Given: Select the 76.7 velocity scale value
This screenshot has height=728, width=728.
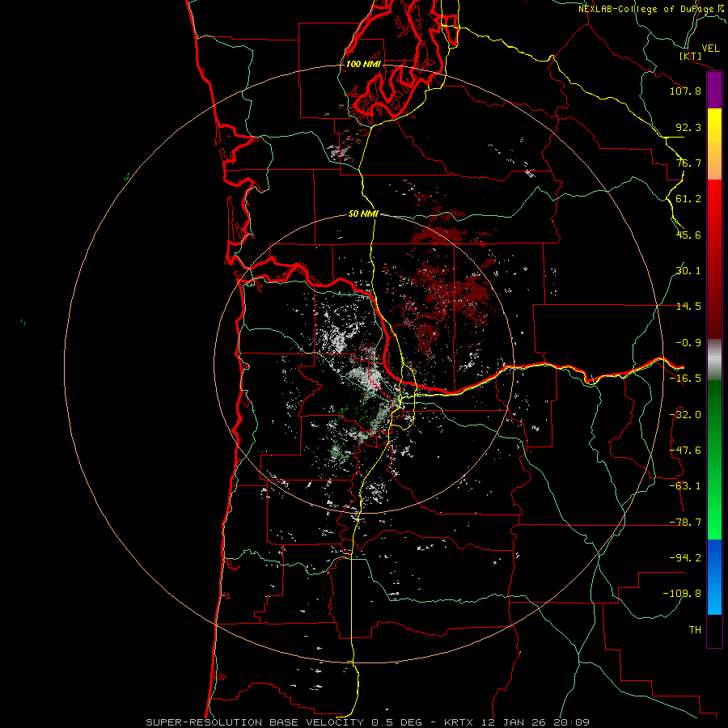Looking at the screenshot, I should [688, 163].
